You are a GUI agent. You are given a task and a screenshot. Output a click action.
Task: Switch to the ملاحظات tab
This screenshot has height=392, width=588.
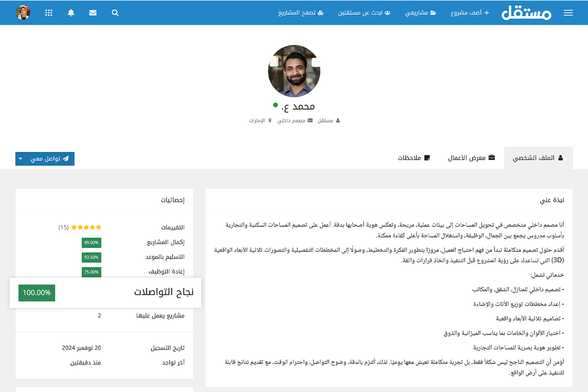tap(414, 158)
